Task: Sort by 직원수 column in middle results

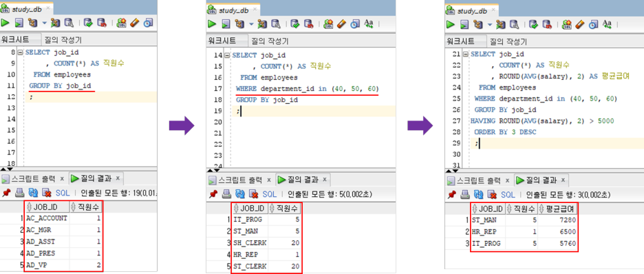Action: [x=285, y=209]
